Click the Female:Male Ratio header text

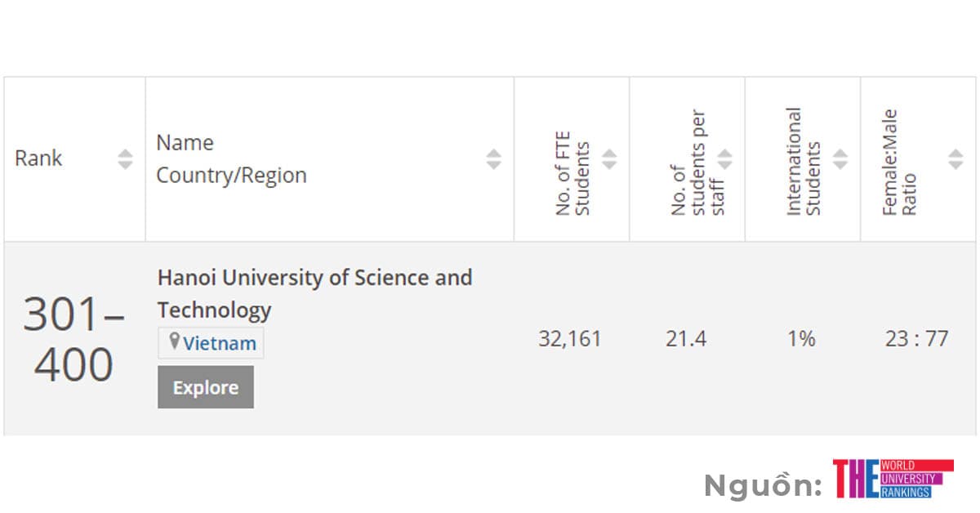[x=899, y=162]
